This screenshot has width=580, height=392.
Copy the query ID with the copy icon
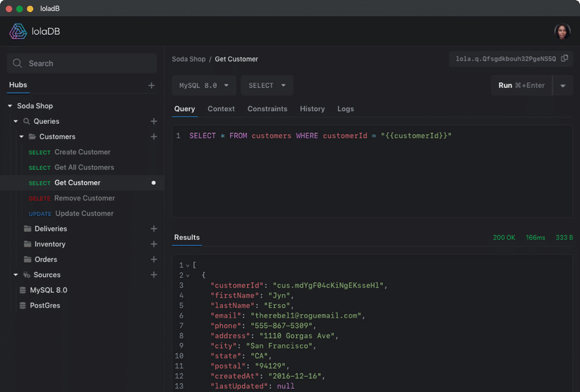tap(564, 59)
